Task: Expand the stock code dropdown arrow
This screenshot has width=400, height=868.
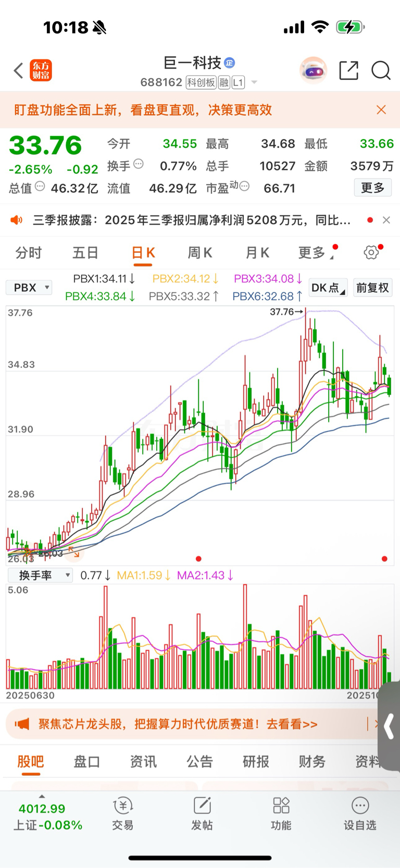Action: pos(254,82)
